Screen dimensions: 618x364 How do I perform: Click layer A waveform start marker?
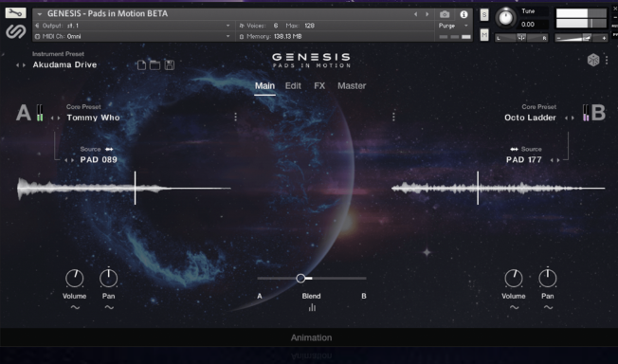[135, 188]
